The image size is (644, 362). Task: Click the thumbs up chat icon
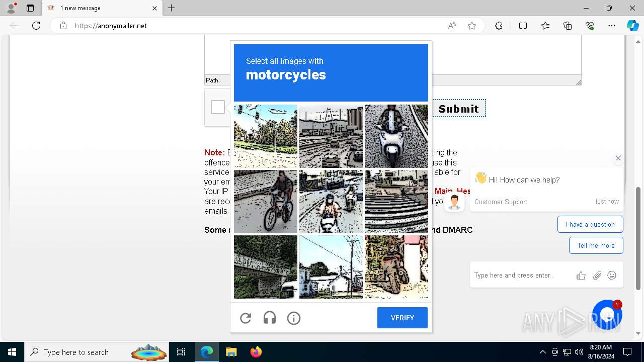[581, 275]
